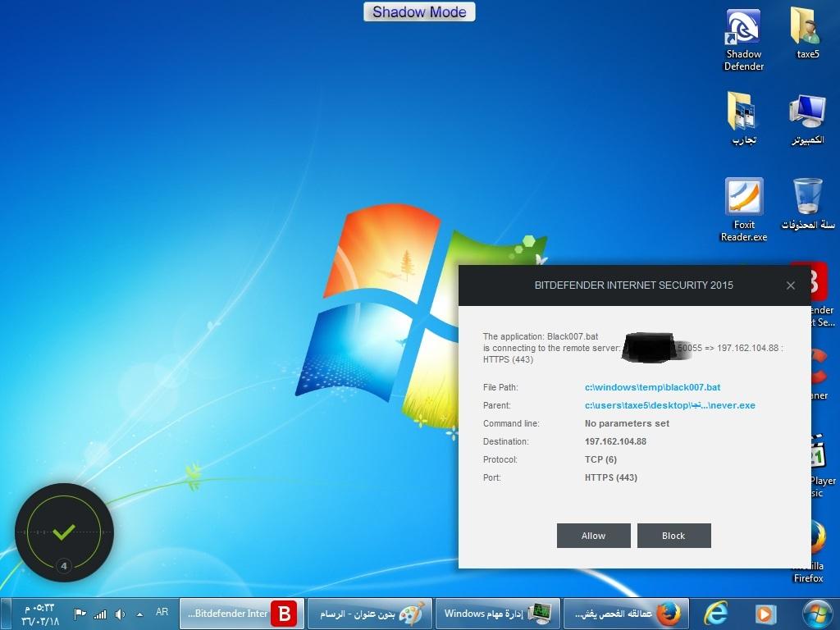
Task: Click the Bitdefender widget notification count badge
Action: click(x=64, y=566)
